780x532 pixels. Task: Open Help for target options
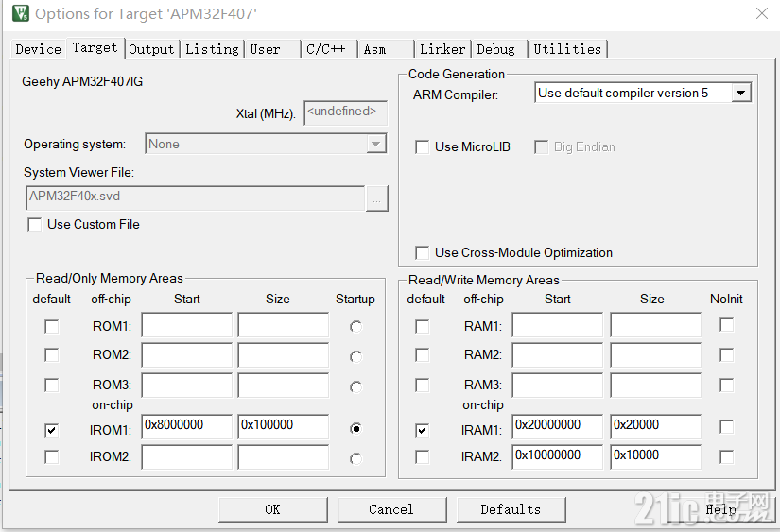[720, 509]
